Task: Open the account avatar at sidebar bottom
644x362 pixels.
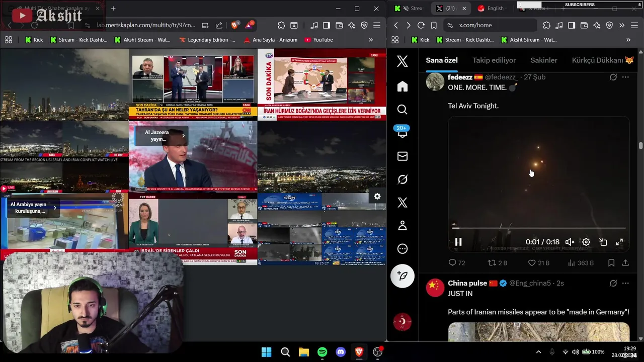Action: point(403,322)
